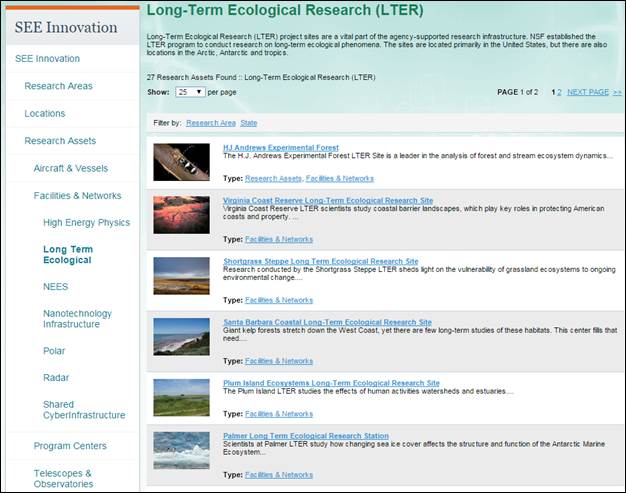Select Aircraft & Vessels sidebar item
626x493 pixels.
point(70,168)
